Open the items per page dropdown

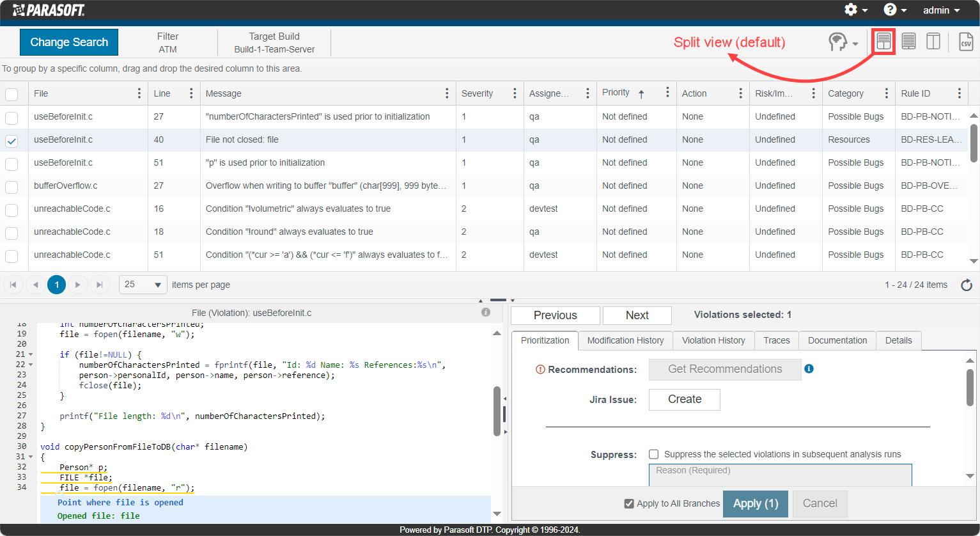point(143,285)
